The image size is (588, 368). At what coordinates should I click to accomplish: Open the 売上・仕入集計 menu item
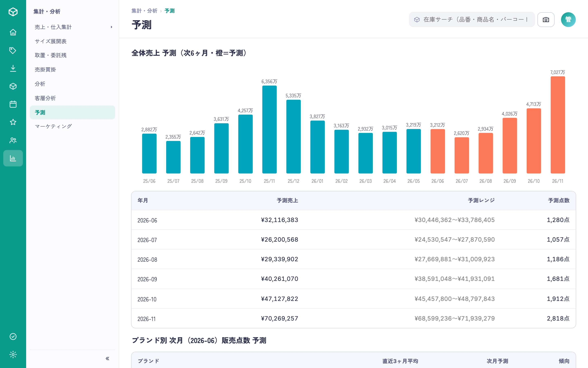72,27
